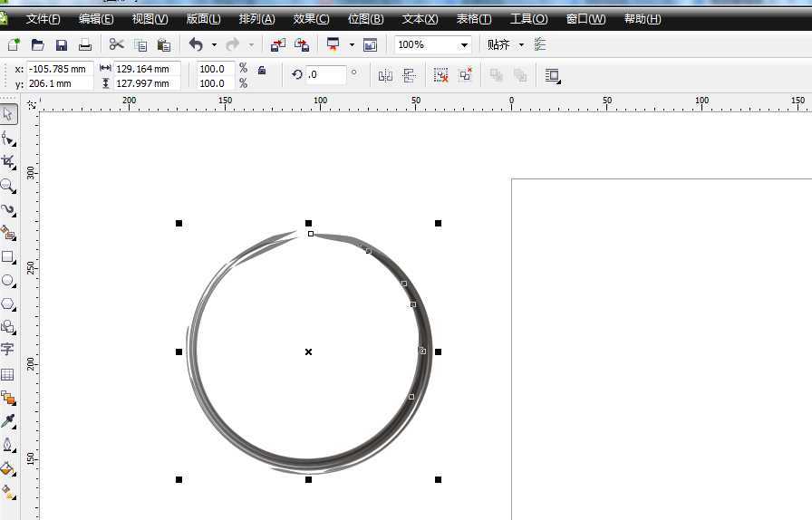Screen dimensions: 812x520
Task: Select the Eyedropper tool
Action: pyautogui.click(x=8, y=421)
